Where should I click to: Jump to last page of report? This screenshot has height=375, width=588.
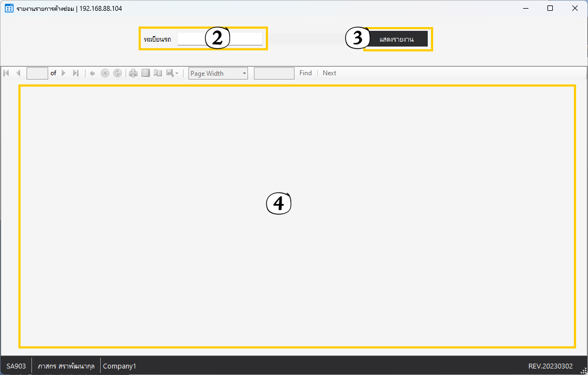click(76, 73)
